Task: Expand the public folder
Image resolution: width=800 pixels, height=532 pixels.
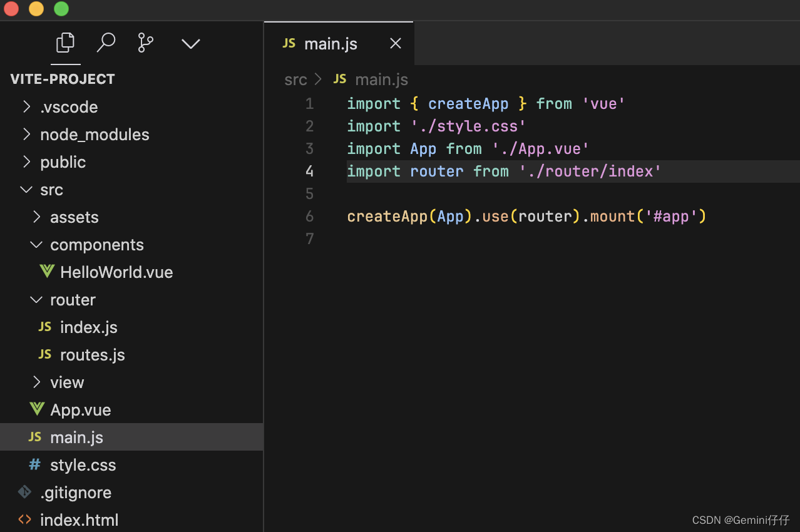Action: 26,161
